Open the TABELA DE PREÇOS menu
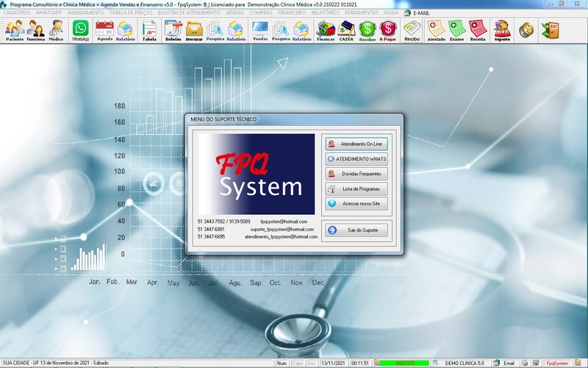 (x=131, y=13)
